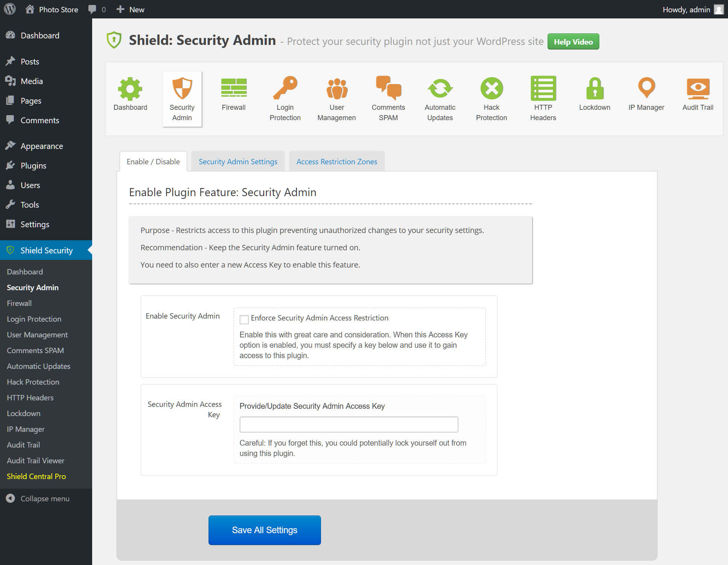Open Comments in sidebar

coord(40,120)
